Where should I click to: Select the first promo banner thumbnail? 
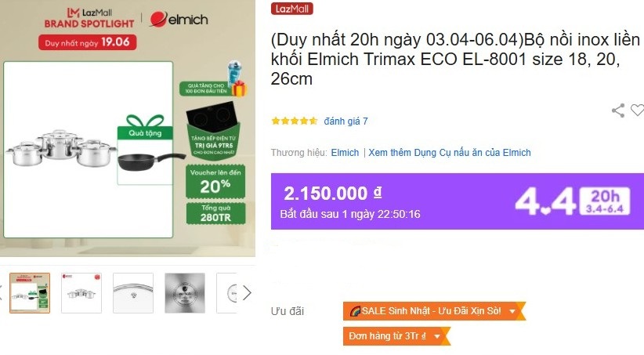coord(30,293)
